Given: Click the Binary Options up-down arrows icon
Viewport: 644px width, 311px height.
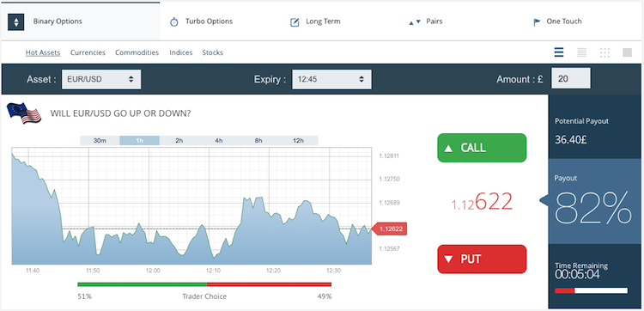Looking at the screenshot, I should pos(16,21).
